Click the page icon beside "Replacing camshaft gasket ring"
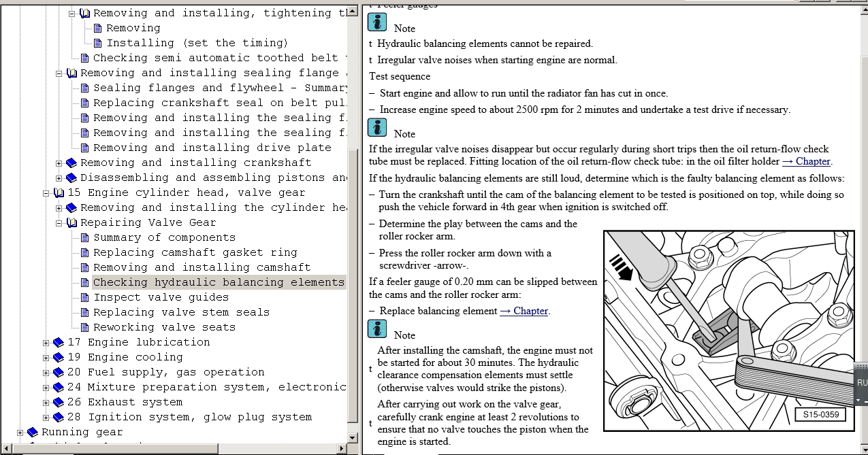 (x=84, y=252)
